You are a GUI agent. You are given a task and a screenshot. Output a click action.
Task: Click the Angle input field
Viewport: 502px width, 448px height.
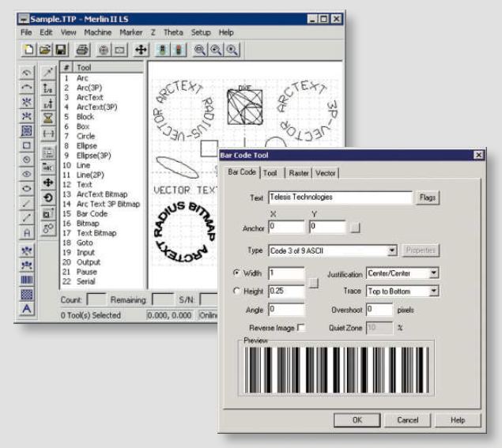[286, 310]
